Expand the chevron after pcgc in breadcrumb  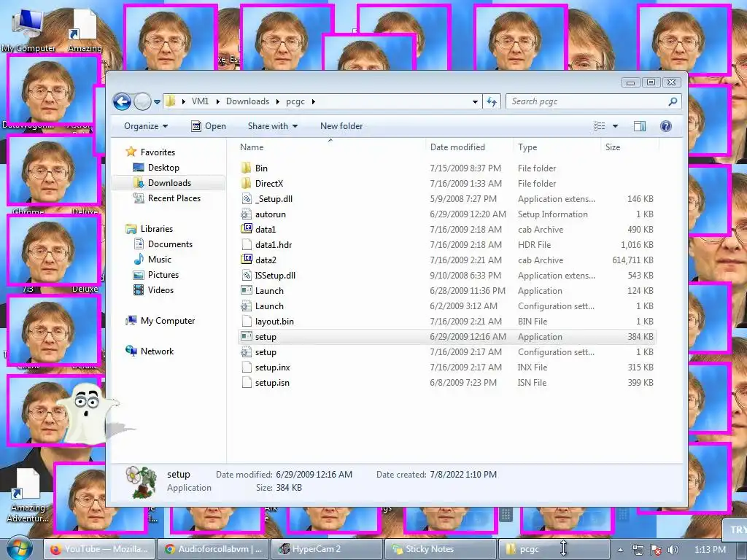[313, 101]
